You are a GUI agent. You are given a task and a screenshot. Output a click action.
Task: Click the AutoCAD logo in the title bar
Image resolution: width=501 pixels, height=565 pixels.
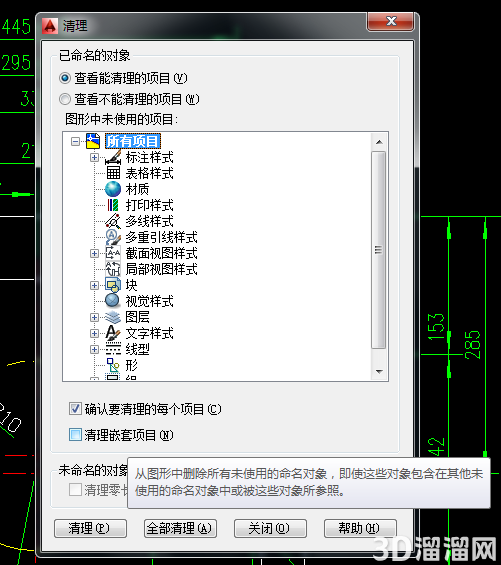50,26
